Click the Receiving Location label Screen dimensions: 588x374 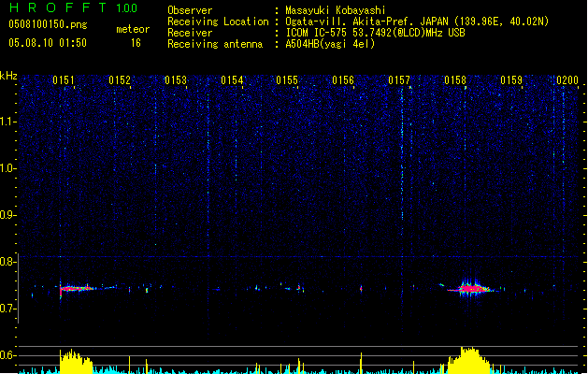point(218,22)
